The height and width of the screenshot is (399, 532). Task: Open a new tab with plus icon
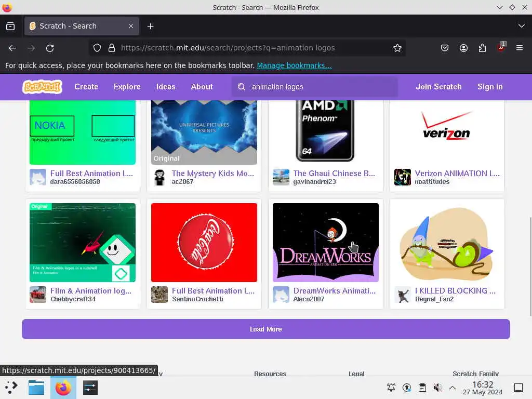pos(150,26)
